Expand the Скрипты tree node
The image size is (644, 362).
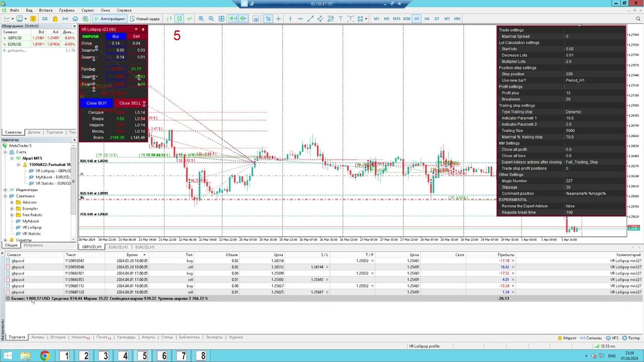6,240
